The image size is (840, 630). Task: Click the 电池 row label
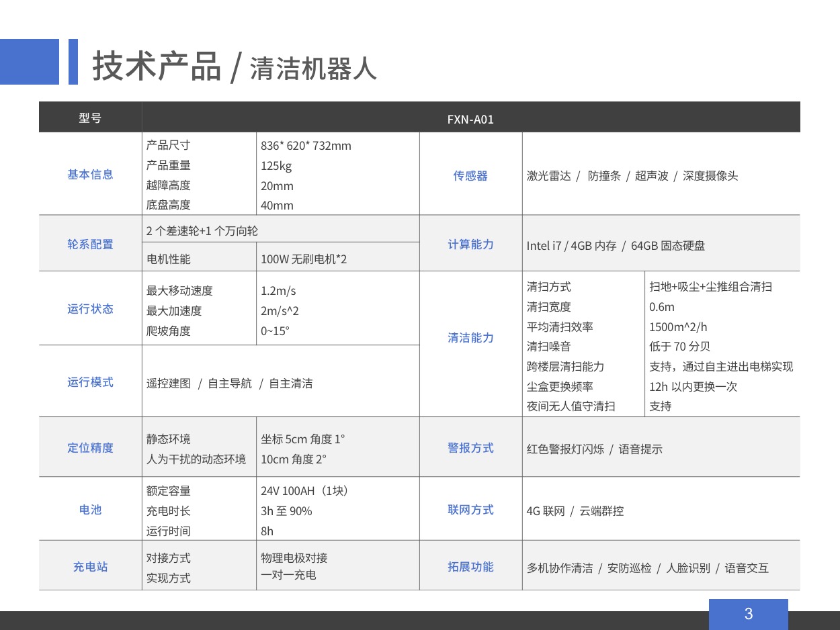click(x=90, y=510)
